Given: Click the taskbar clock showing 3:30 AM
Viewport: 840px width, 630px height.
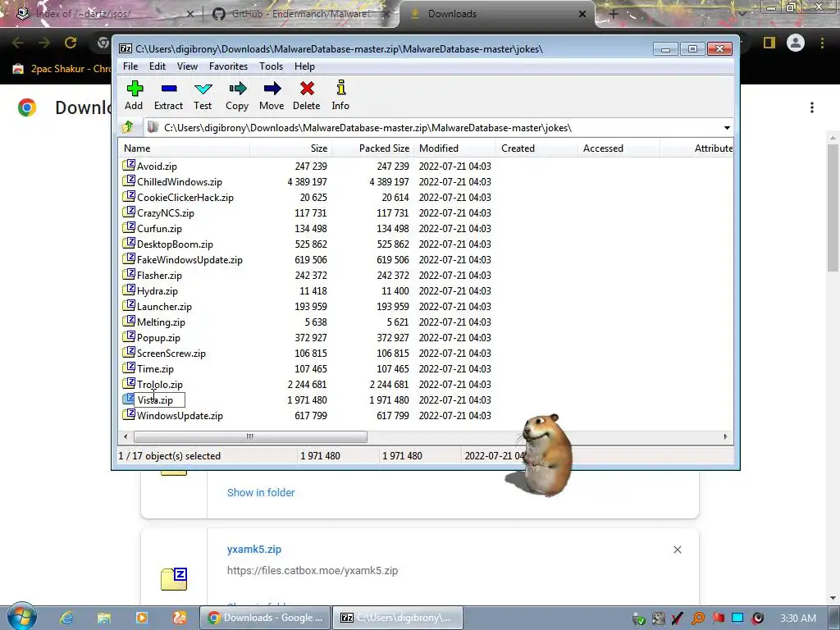Looking at the screenshot, I should 797,619.
